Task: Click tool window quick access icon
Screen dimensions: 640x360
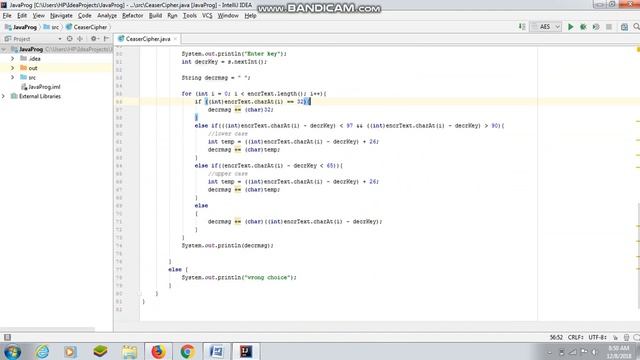Action: pos(7,337)
